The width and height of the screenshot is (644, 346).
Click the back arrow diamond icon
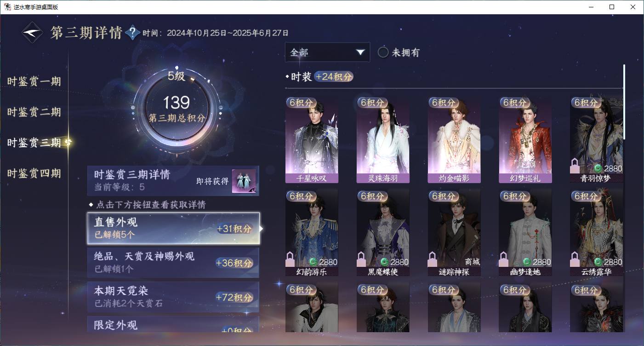click(x=33, y=33)
